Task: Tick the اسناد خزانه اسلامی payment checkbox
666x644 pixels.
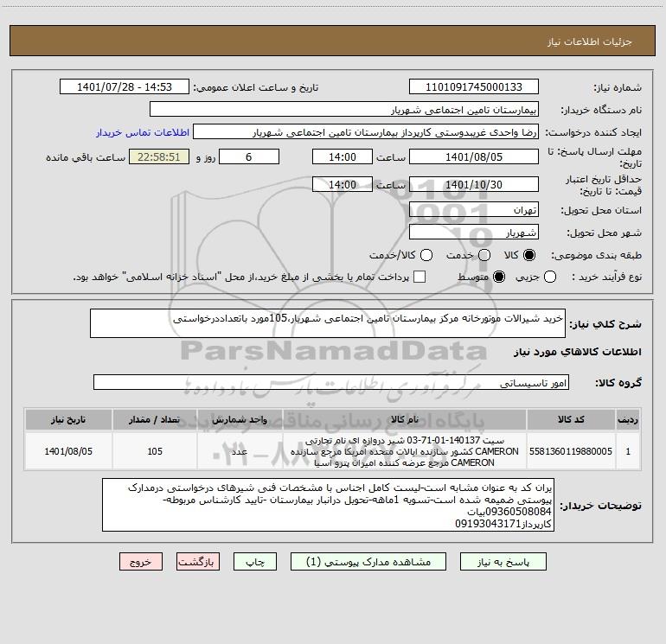Action: click(x=419, y=277)
